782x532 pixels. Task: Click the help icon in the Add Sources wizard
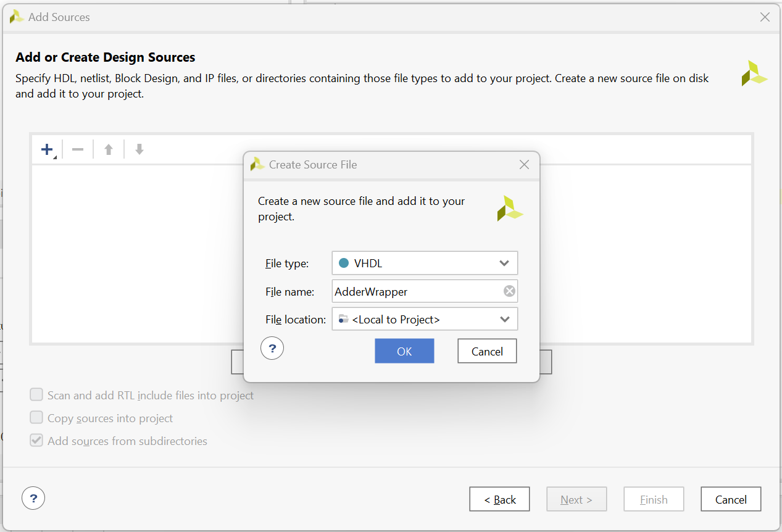(33, 497)
